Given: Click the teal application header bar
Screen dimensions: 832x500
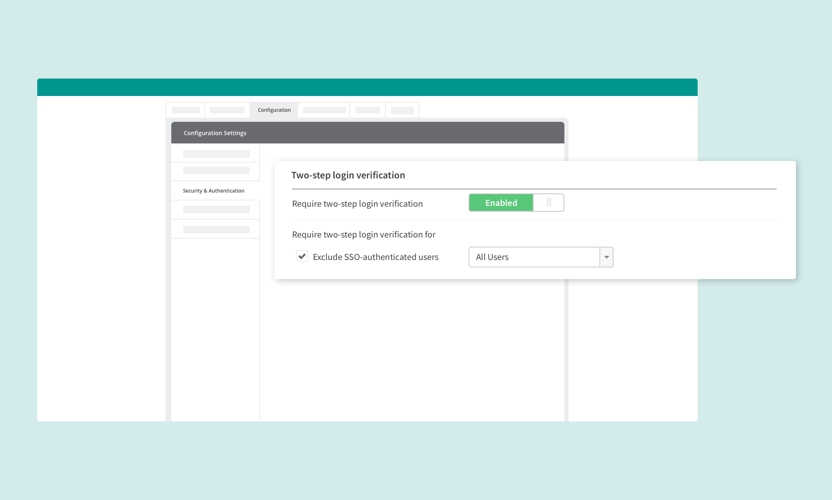Looking at the screenshot, I should pyautogui.click(x=367, y=87).
